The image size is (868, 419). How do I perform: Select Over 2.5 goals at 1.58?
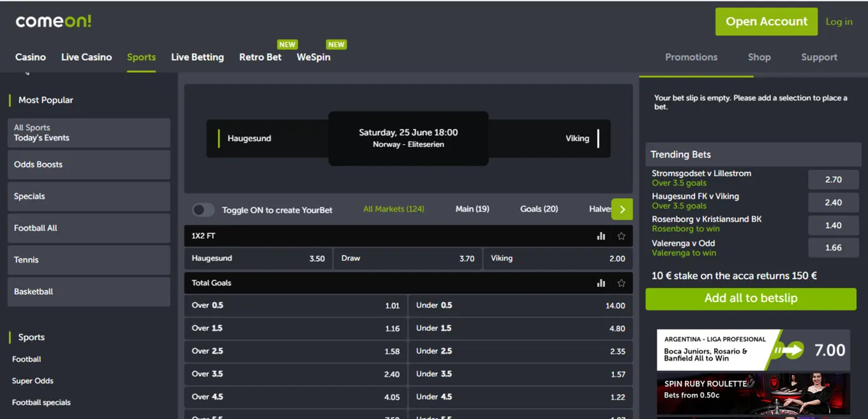pyautogui.click(x=296, y=351)
